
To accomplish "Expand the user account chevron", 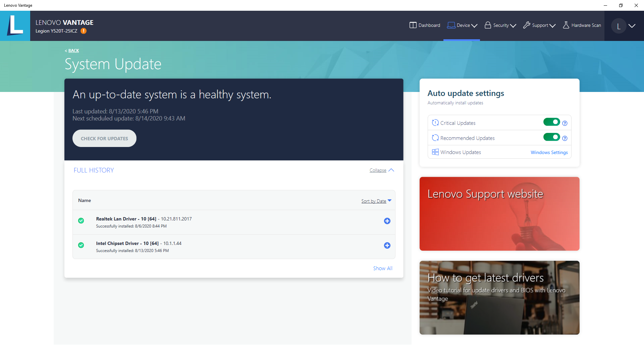I will pyautogui.click(x=632, y=26).
